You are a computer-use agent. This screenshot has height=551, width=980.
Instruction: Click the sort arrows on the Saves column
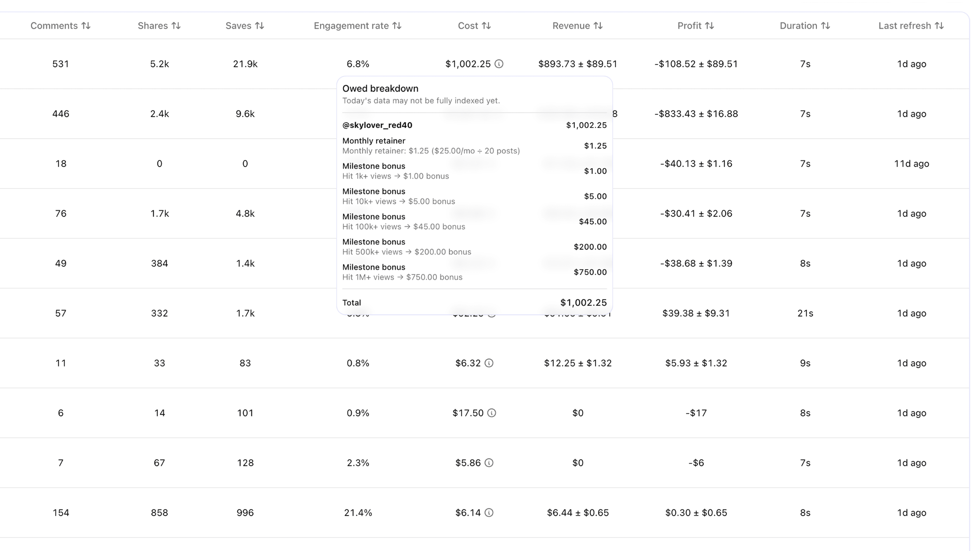pyautogui.click(x=260, y=26)
